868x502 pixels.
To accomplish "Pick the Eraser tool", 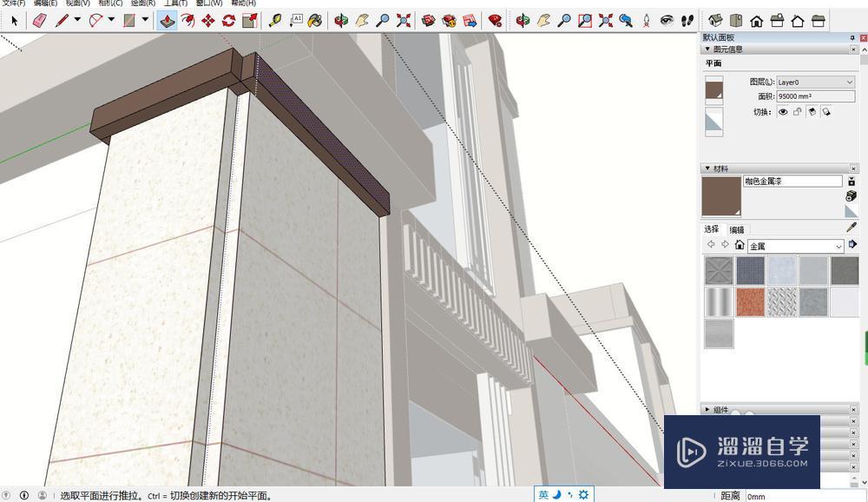I will pos(40,21).
